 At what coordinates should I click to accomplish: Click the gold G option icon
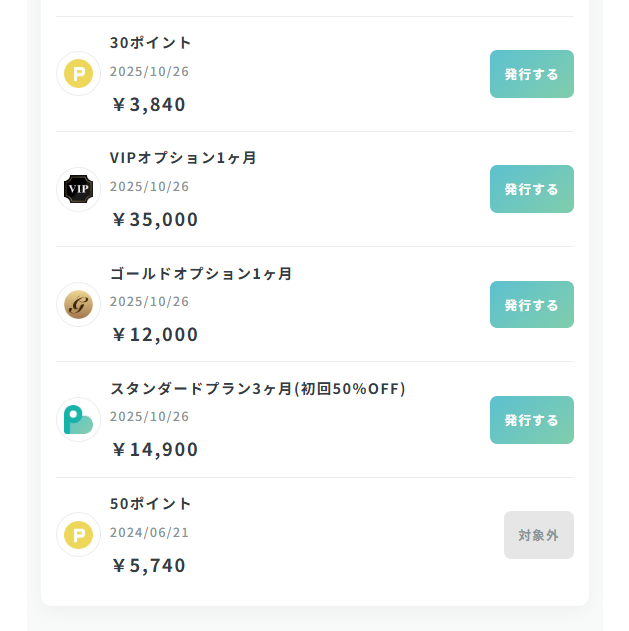(78, 304)
